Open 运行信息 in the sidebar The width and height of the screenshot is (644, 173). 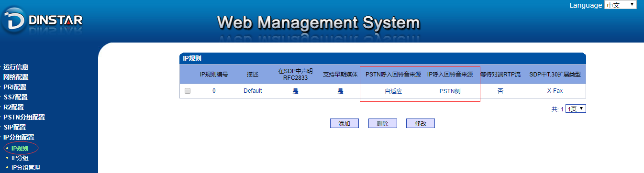click(16, 67)
